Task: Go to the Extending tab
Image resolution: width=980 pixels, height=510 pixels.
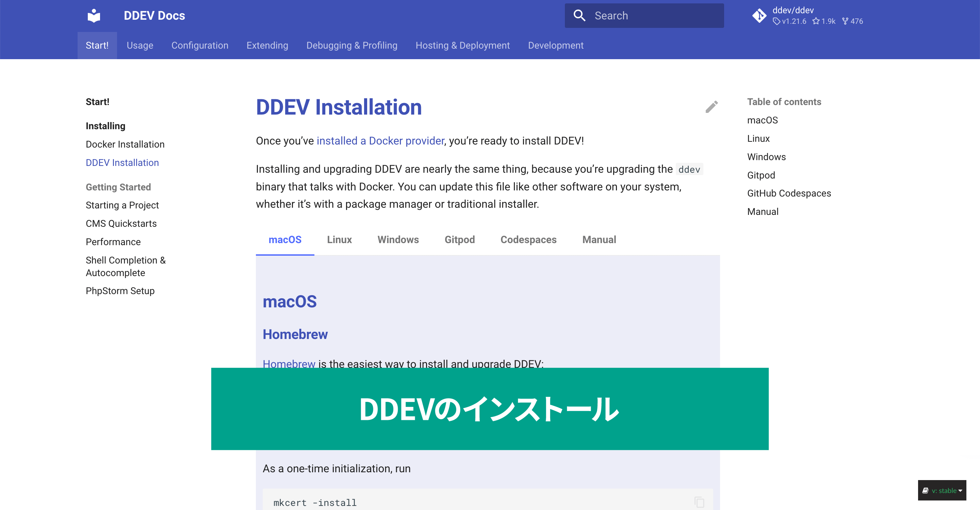Action: point(267,45)
